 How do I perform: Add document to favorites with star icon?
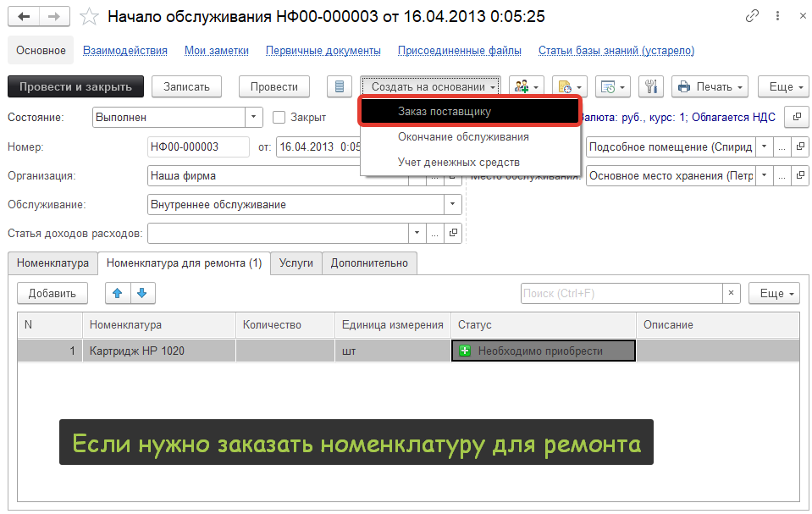click(89, 16)
